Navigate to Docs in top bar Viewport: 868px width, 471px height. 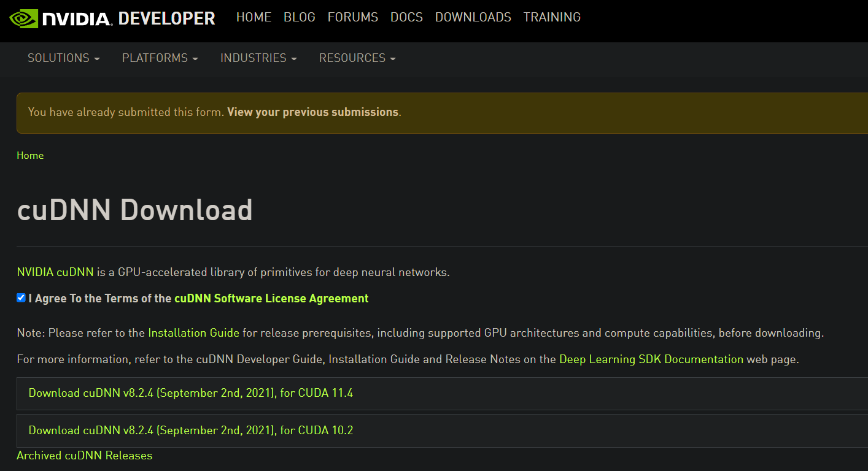click(x=406, y=17)
